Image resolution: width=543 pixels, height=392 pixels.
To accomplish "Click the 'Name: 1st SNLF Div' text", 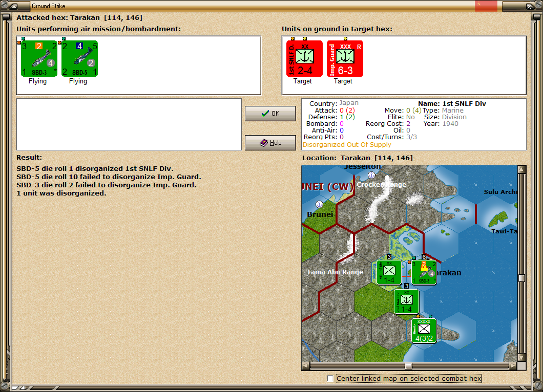I will (452, 103).
